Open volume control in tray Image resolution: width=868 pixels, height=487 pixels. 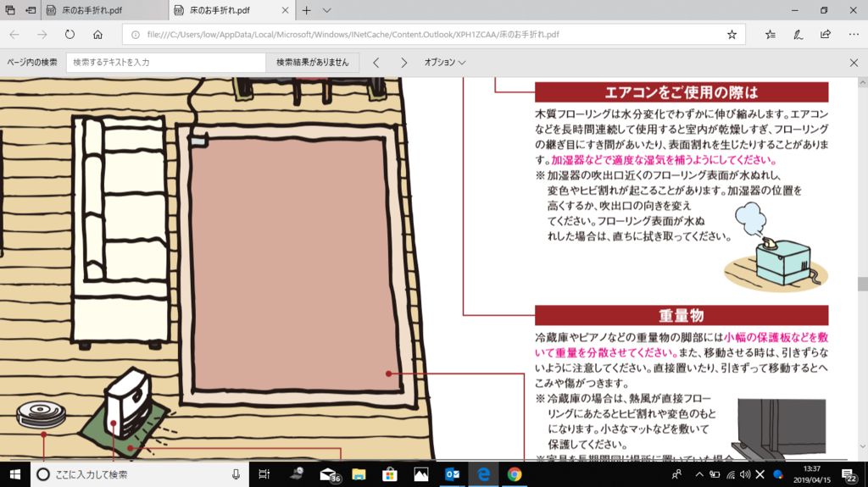(745, 474)
